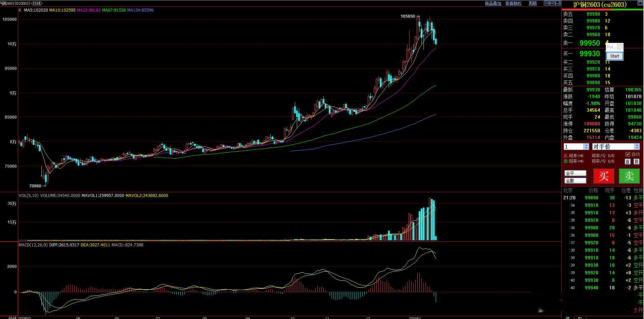
Task: Select the 卖四 price 99980
Action: pyautogui.click(x=593, y=21)
